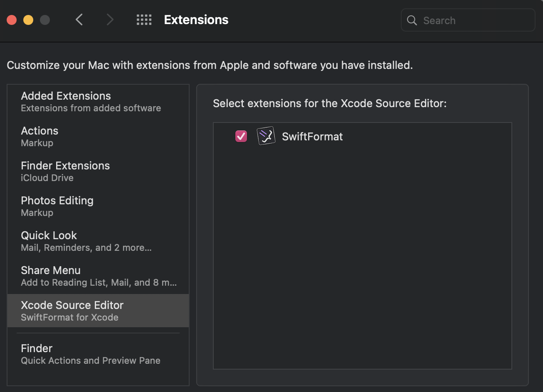Image resolution: width=543 pixels, height=392 pixels.
Task: Click the forward navigation arrow
Action: pos(110,20)
